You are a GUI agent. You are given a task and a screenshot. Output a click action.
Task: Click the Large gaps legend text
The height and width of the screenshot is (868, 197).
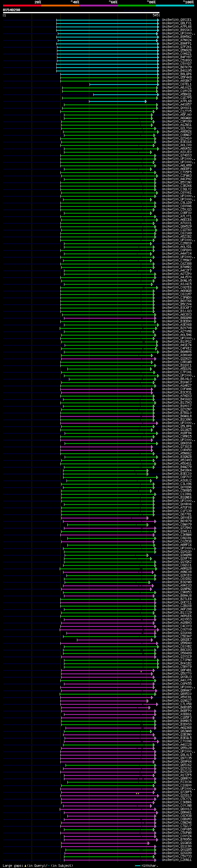click(x=38, y=866)
